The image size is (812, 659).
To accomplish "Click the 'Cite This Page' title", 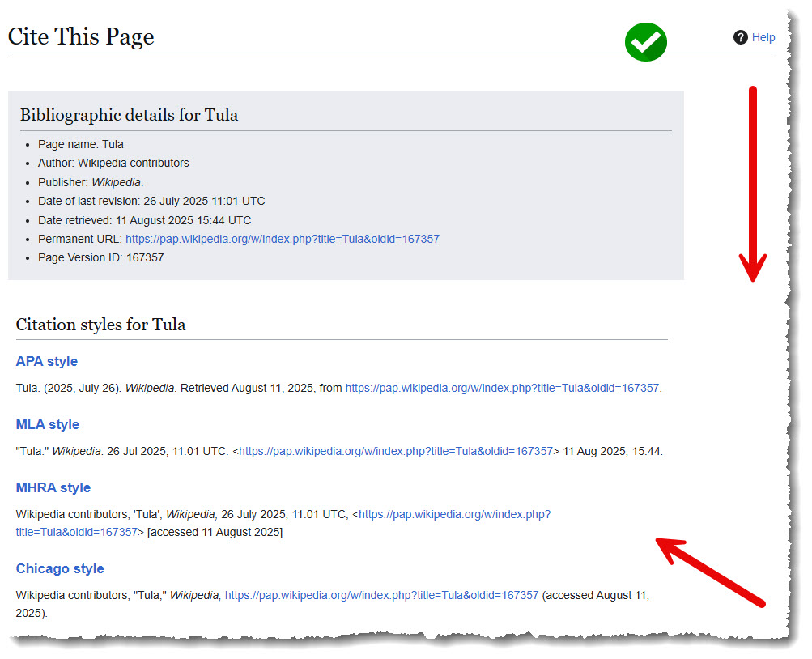I will click(x=81, y=36).
